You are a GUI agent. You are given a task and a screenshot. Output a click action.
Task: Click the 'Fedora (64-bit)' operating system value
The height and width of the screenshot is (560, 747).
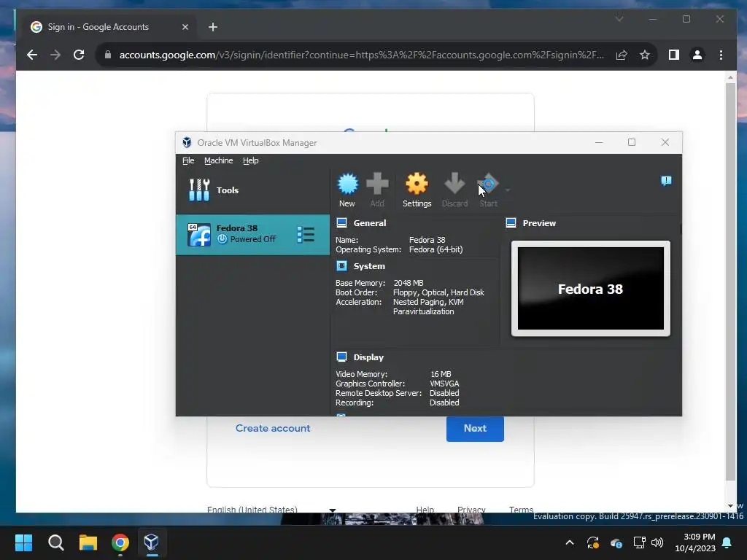(436, 249)
